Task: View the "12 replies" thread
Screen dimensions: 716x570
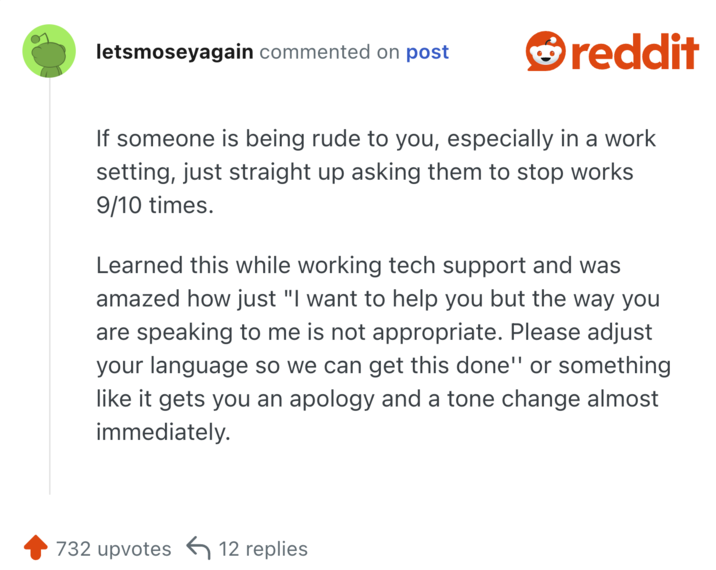Action: [263, 548]
